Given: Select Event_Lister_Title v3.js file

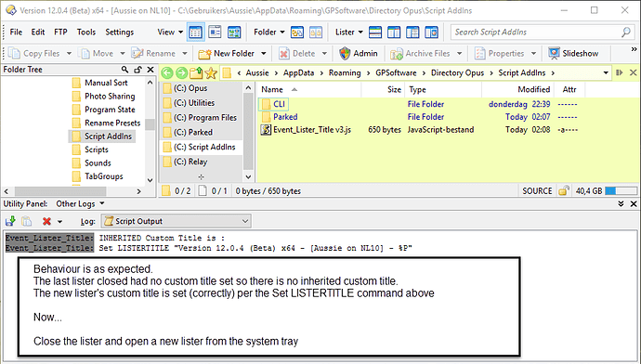Looking at the screenshot, I should point(307,130).
